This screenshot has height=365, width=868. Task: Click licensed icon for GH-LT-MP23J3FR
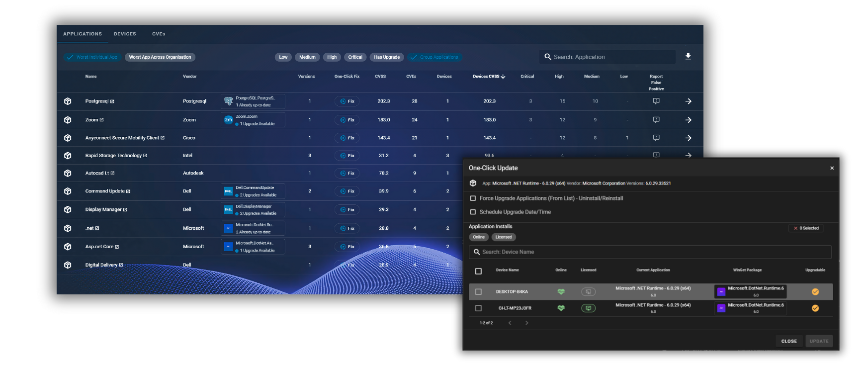pos(588,308)
